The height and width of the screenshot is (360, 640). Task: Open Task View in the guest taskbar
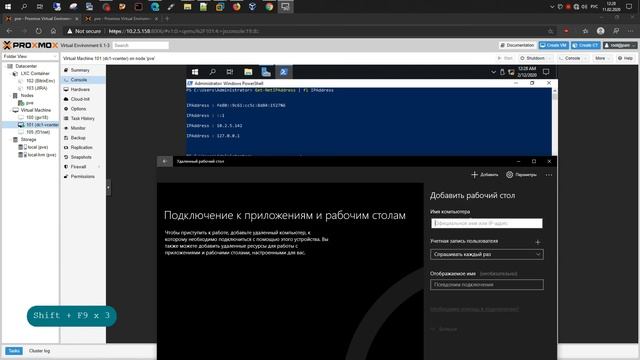click(230, 72)
